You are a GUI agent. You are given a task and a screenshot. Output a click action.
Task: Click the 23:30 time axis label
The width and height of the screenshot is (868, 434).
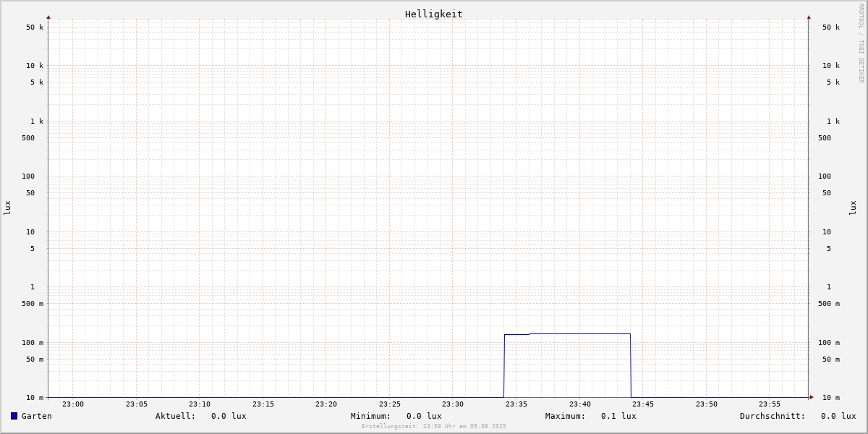453,404
